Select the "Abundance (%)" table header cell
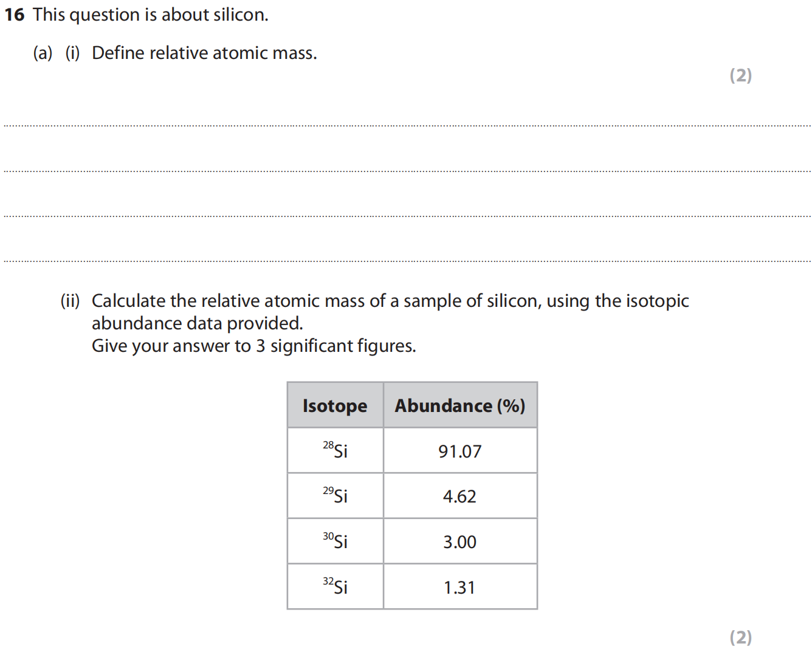The image size is (812, 666). [x=460, y=405]
